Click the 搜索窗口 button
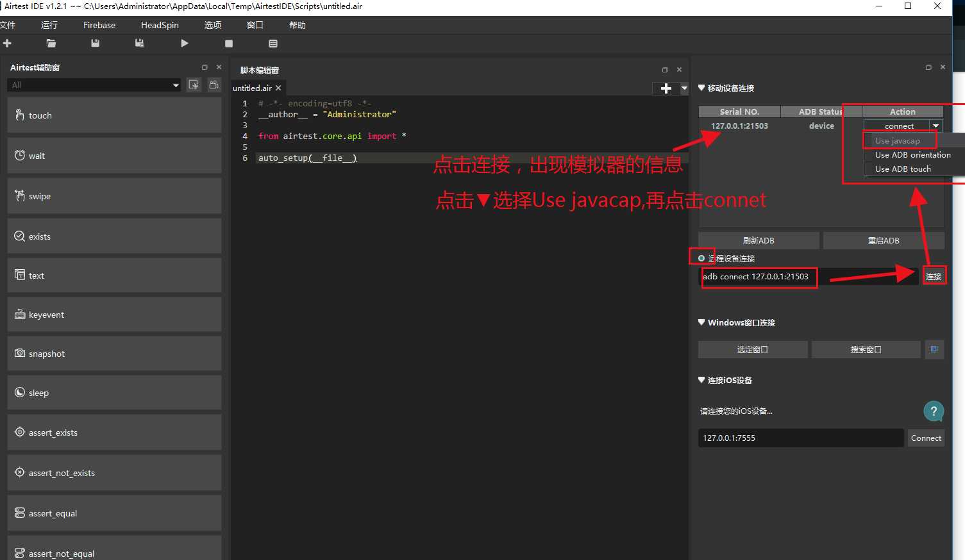The height and width of the screenshot is (560, 965). pyautogui.click(x=866, y=349)
